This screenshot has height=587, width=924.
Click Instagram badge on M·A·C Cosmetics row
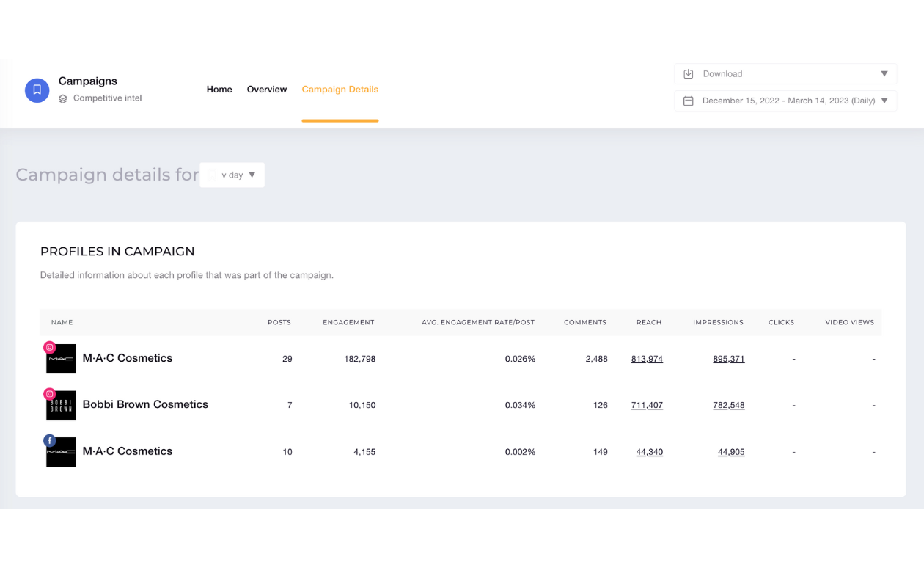point(50,347)
